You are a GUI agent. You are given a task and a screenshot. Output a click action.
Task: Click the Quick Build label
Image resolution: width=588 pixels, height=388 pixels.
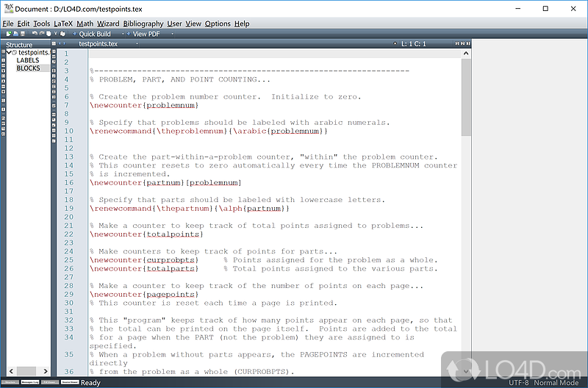point(95,34)
